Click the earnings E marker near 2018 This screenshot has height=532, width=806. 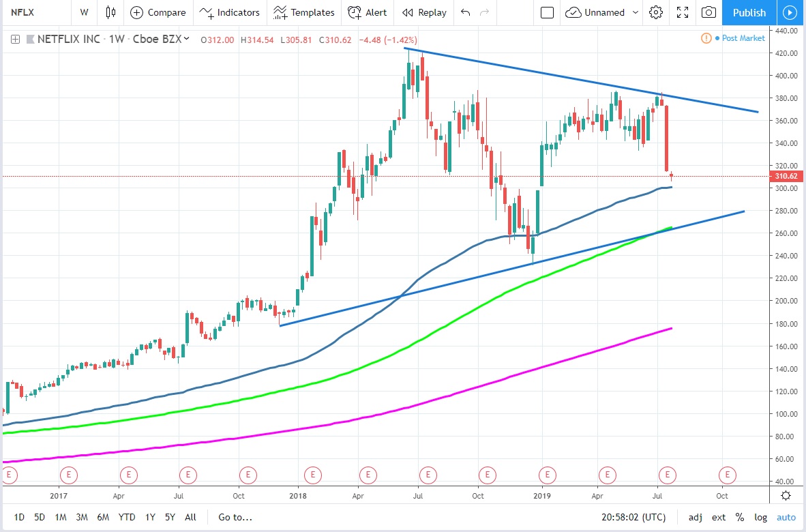pyautogui.click(x=312, y=475)
